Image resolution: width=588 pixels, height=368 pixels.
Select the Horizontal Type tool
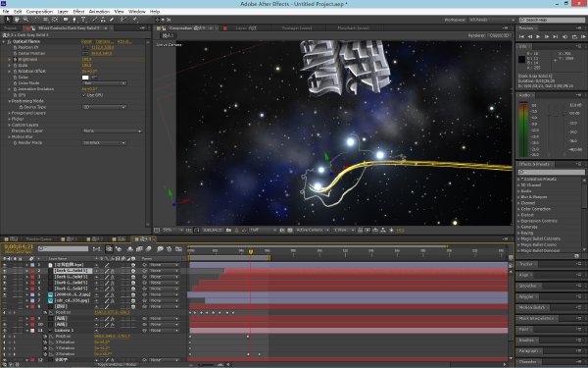click(x=83, y=20)
